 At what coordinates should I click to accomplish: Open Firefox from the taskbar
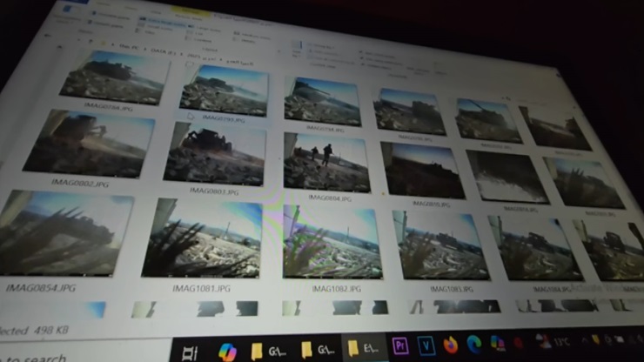[x=451, y=345]
